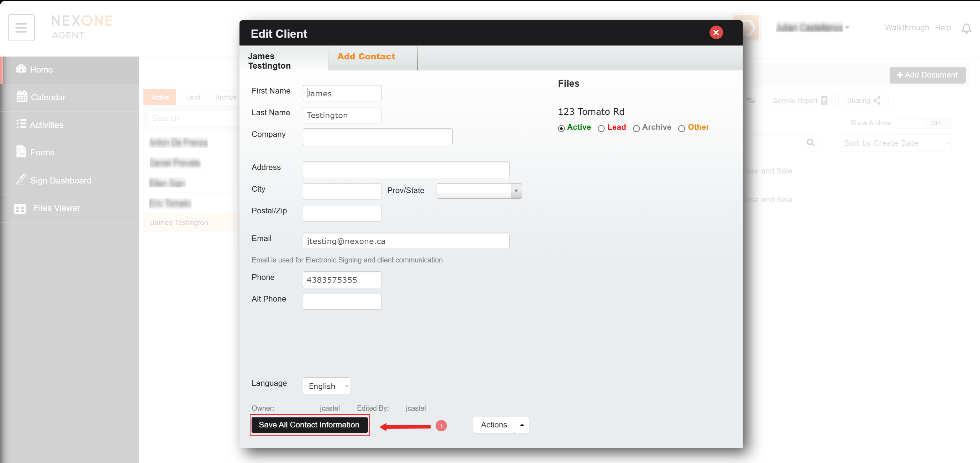Click the Forms document icon
980x463 pixels.
click(x=21, y=152)
